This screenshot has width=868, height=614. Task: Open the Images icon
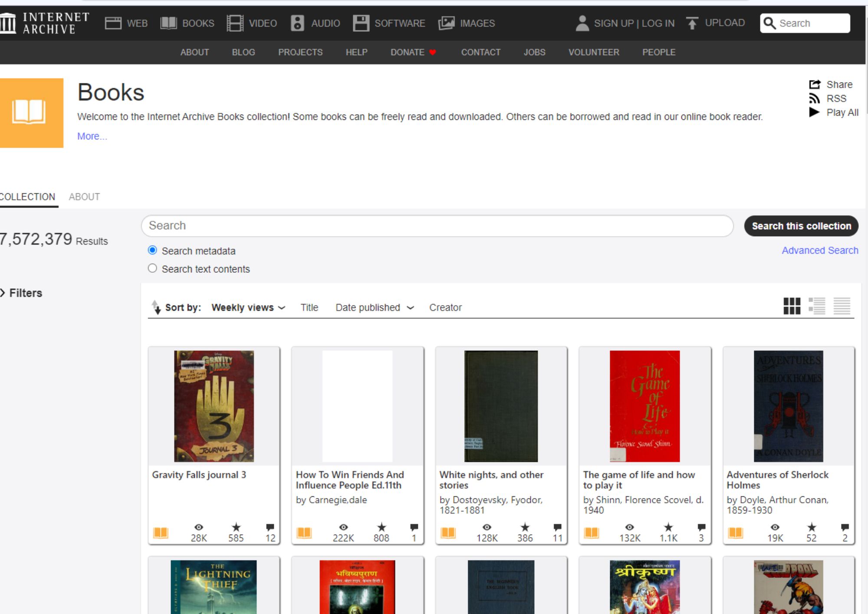point(446,23)
